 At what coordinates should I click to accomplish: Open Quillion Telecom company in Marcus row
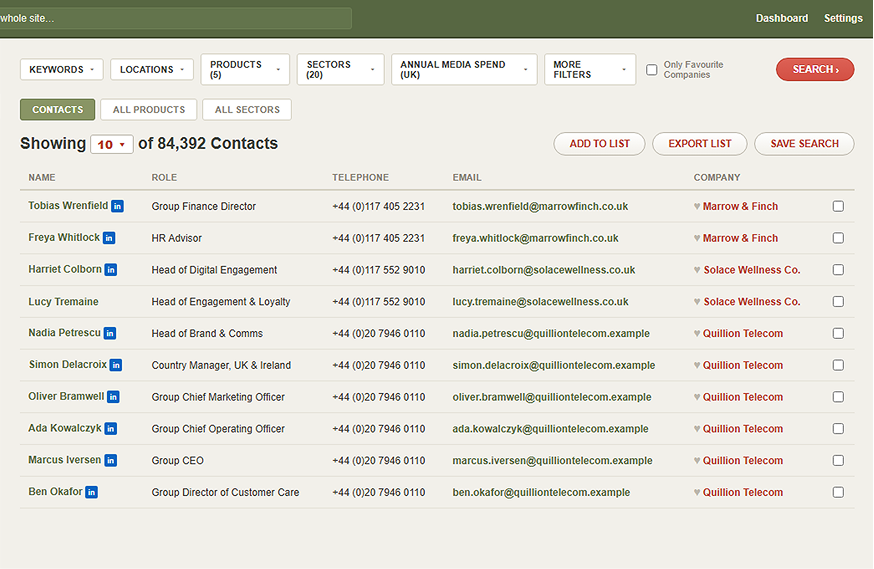tap(742, 460)
